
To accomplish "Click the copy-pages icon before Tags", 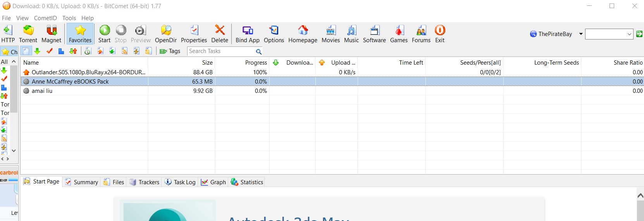I will [x=148, y=51].
